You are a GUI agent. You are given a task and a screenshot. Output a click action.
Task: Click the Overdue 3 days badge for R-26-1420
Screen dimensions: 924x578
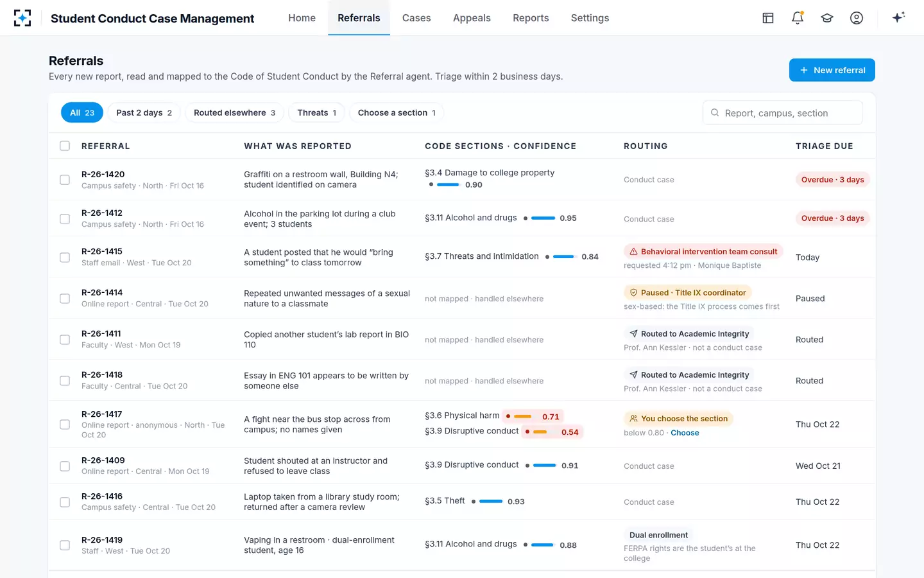click(x=832, y=180)
